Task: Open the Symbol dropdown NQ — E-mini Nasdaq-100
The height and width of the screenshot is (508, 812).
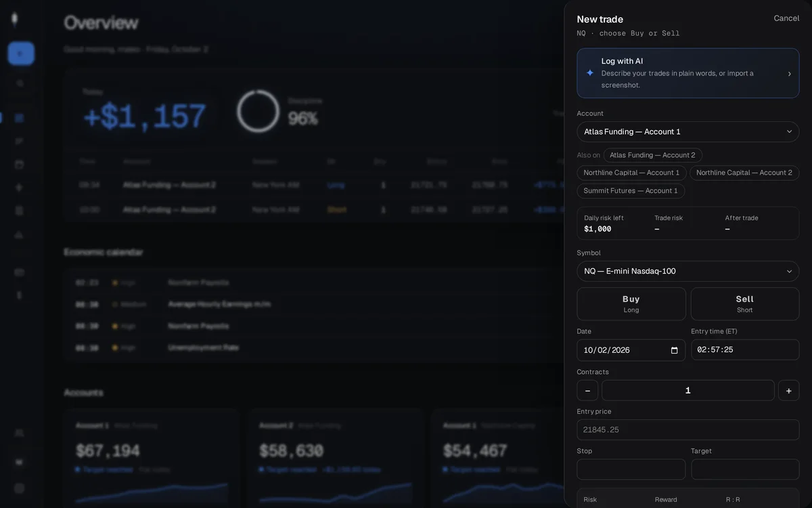Action: (x=688, y=271)
